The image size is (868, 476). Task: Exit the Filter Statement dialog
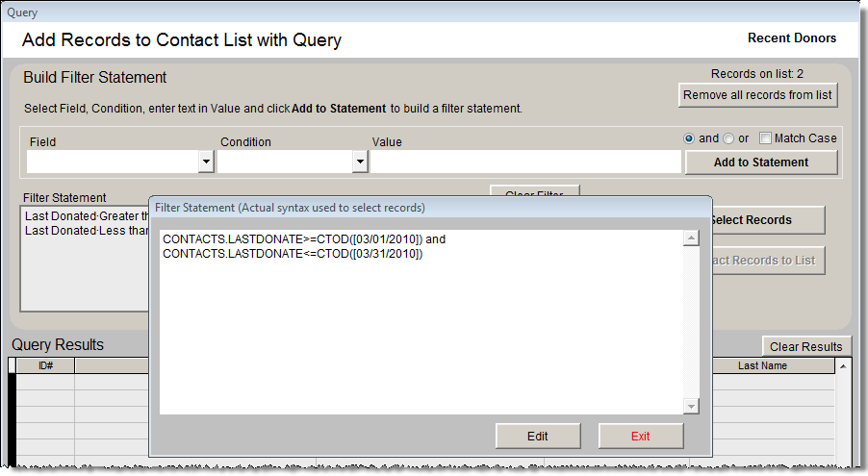pos(641,436)
